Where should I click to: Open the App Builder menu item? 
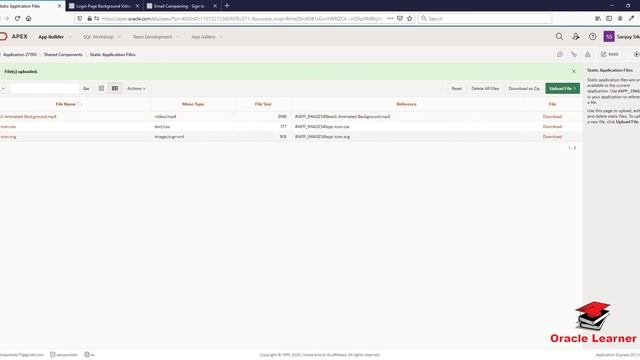tap(51, 37)
